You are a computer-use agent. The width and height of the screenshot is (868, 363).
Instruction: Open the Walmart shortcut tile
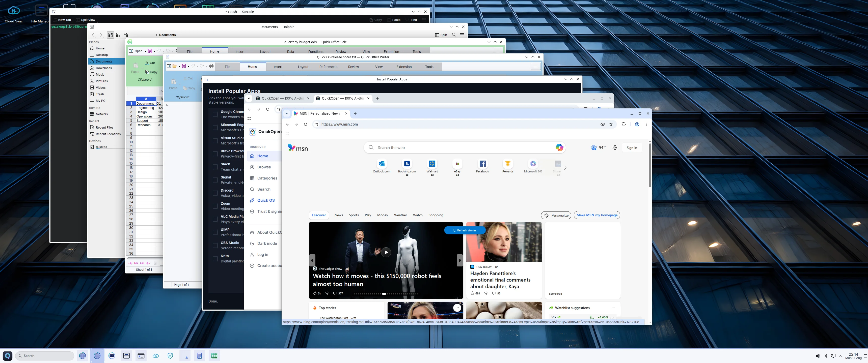pyautogui.click(x=432, y=167)
